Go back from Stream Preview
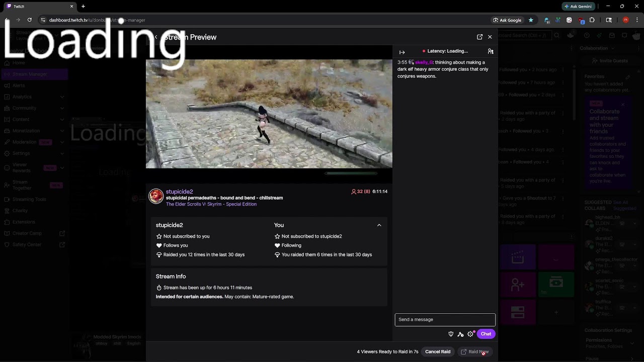 click(156, 37)
